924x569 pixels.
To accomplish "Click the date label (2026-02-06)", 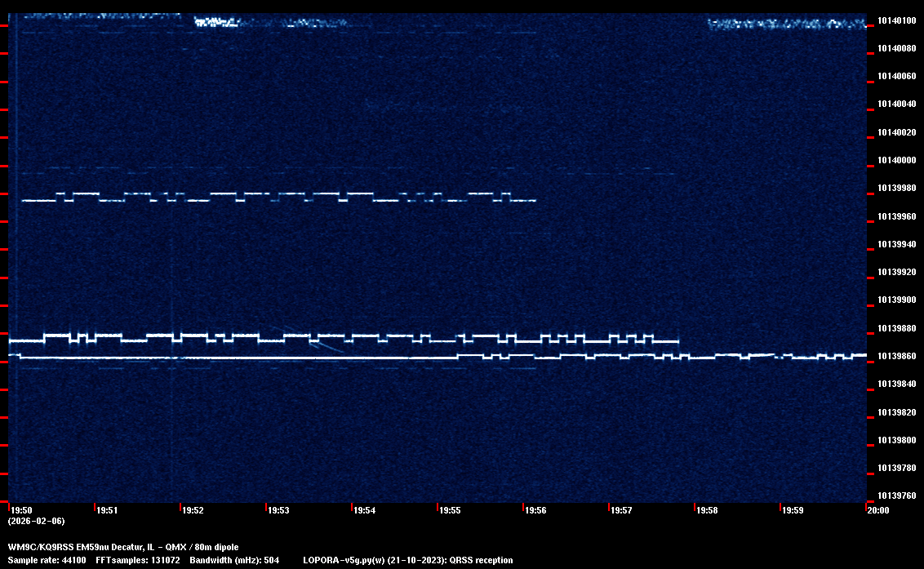I will [36, 521].
